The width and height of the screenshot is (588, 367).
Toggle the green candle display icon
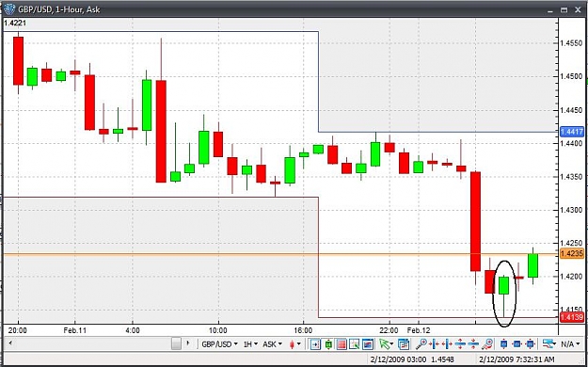click(x=328, y=343)
